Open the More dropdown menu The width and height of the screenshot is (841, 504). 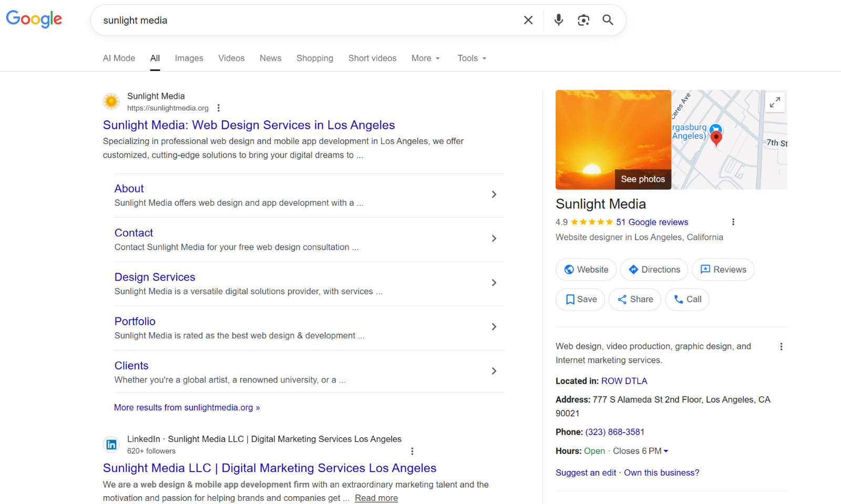point(426,58)
